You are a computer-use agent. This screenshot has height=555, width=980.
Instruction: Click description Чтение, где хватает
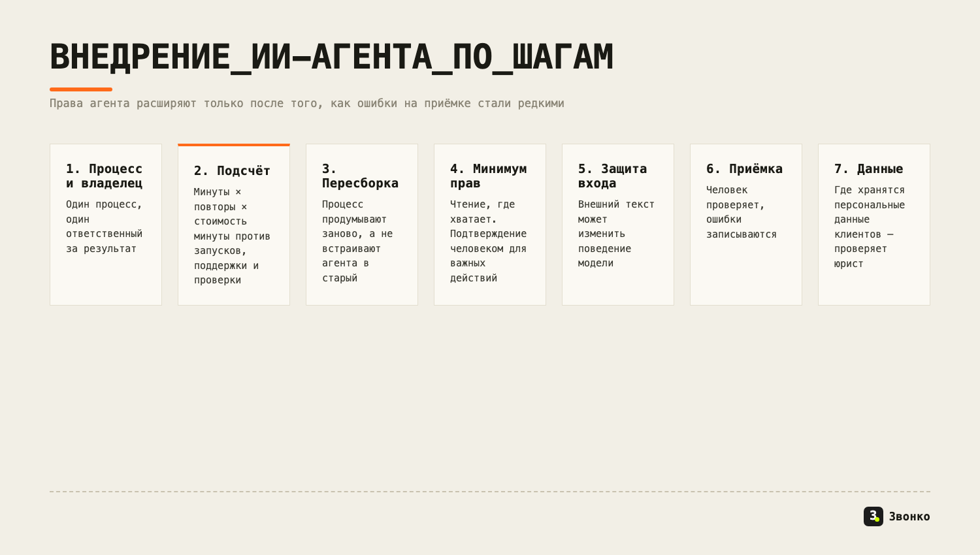(x=489, y=241)
